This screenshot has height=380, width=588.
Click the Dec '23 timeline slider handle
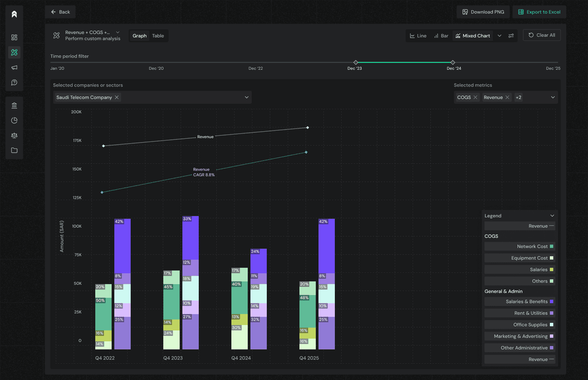pyautogui.click(x=356, y=63)
